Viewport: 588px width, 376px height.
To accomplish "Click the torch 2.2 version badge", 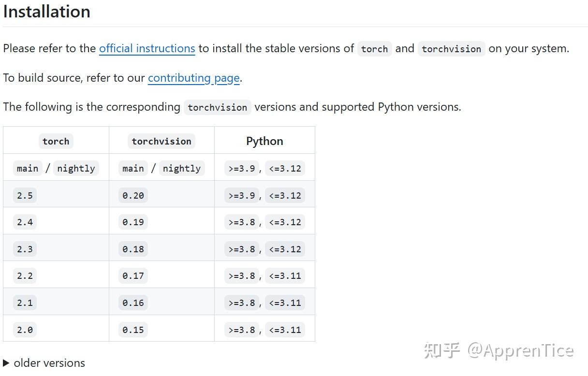I will click(x=25, y=275).
